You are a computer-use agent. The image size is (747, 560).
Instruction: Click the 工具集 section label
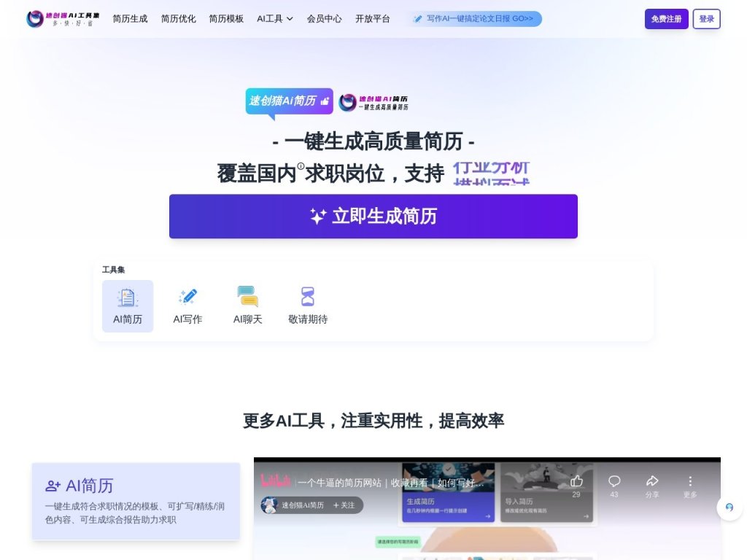click(x=113, y=270)
